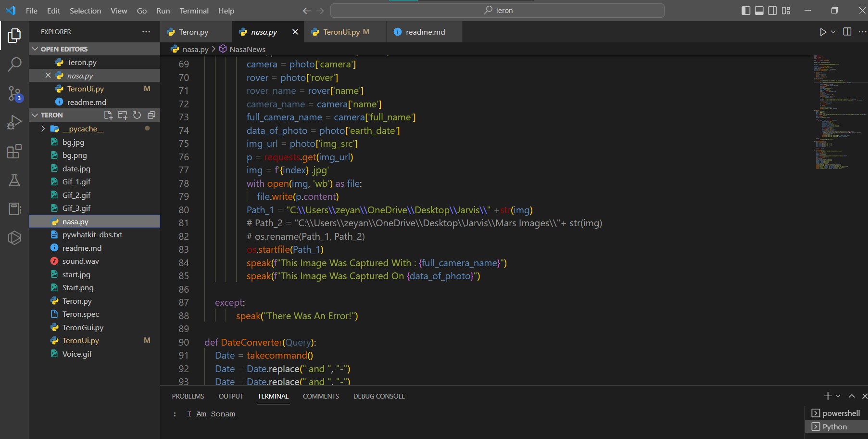Open the Terminal menu
The width and height of the screenshot is (868, 439).
pyautogui.click(x=194, y=11)
